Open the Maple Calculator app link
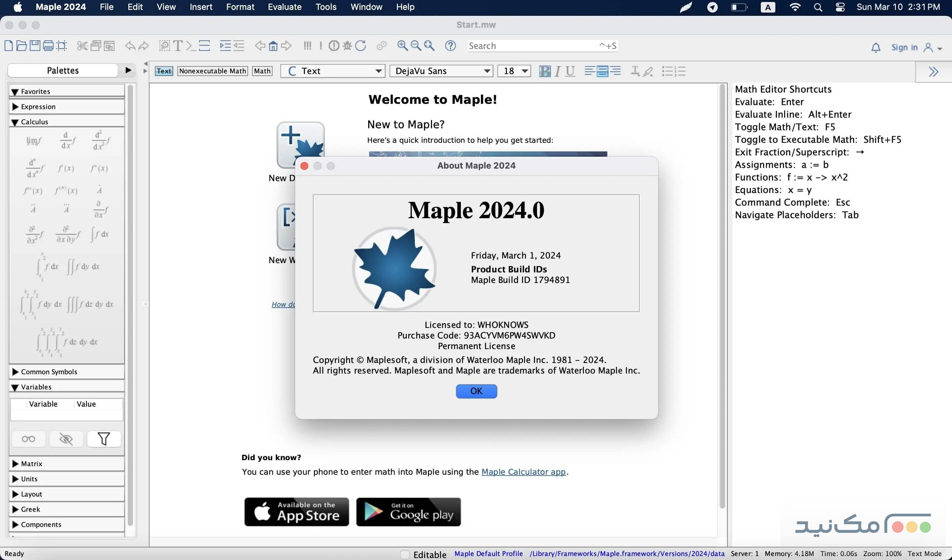 tap(524, 472)
